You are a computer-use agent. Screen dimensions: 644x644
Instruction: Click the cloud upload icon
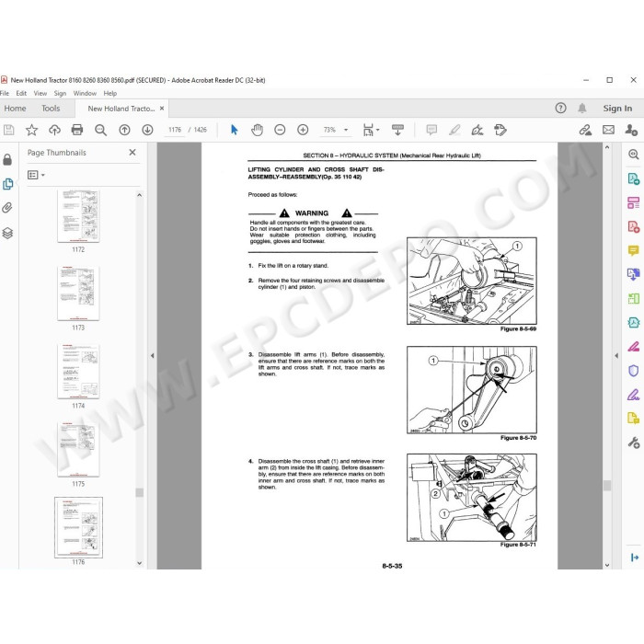coord(54,131)
